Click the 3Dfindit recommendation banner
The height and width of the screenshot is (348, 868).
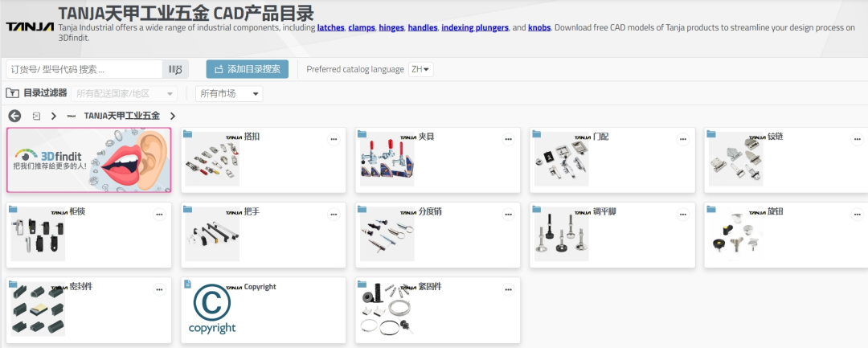click(89, 160)
